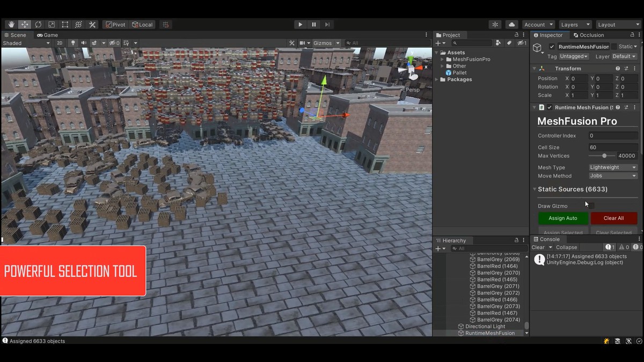Disable Runtime Mesh Fusion component checkbox
Viewport: 644px width, 362px height.
point(550,107)
